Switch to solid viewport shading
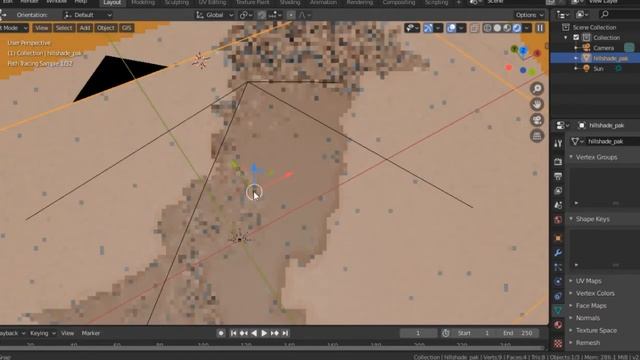640x360 pixels. [x=497, y=28]
